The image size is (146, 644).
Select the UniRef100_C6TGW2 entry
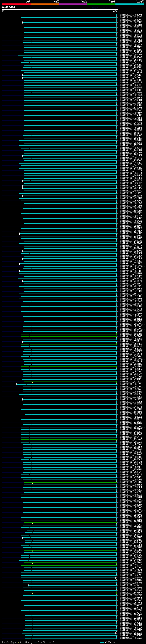131,271
